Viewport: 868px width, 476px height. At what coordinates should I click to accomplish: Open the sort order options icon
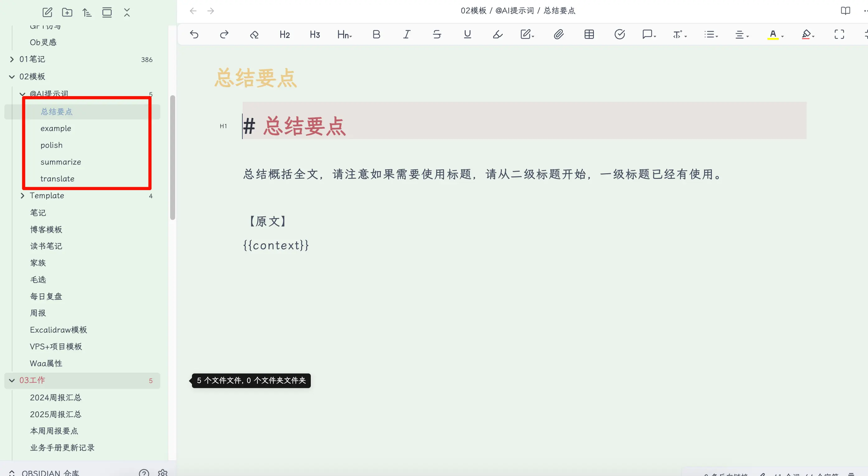pos(87,12)
